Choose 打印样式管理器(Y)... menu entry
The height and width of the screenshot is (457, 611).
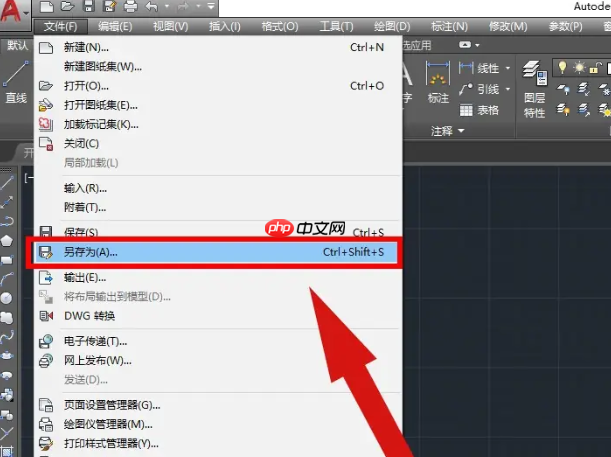point(218,443)
